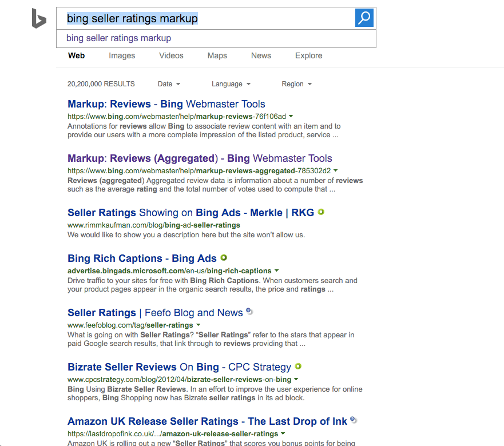The width and height of the screenshot is (504, 446).
Task: Click the magnifying glass search button
Action: click(x=364, y=18)
